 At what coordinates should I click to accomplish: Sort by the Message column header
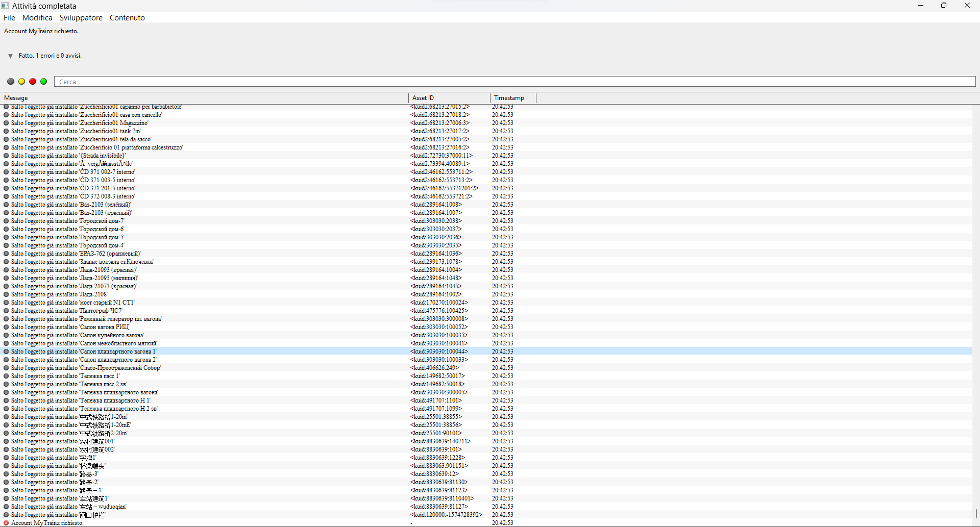tap(204, 98)
